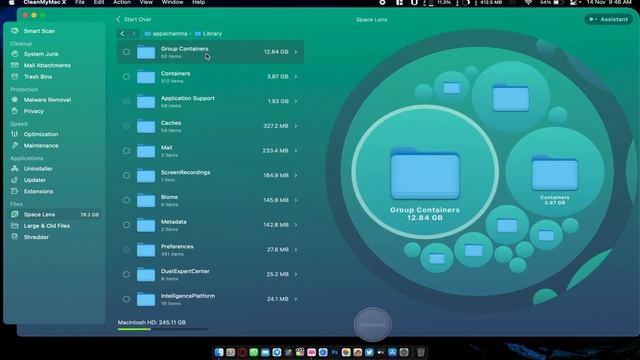640x360 pixels.
Task: Select the Metadata row checkbox
Action: point(127,225)
